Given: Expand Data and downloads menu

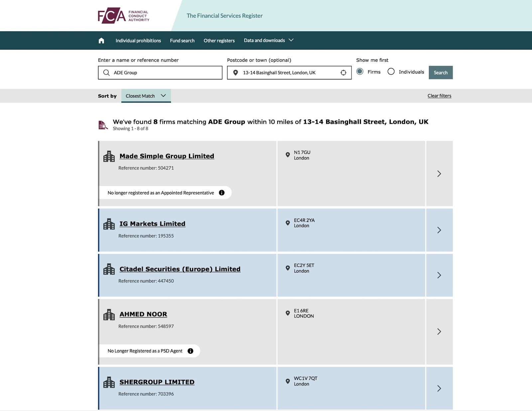Looking at the screenshot, I should coord(269,40).
